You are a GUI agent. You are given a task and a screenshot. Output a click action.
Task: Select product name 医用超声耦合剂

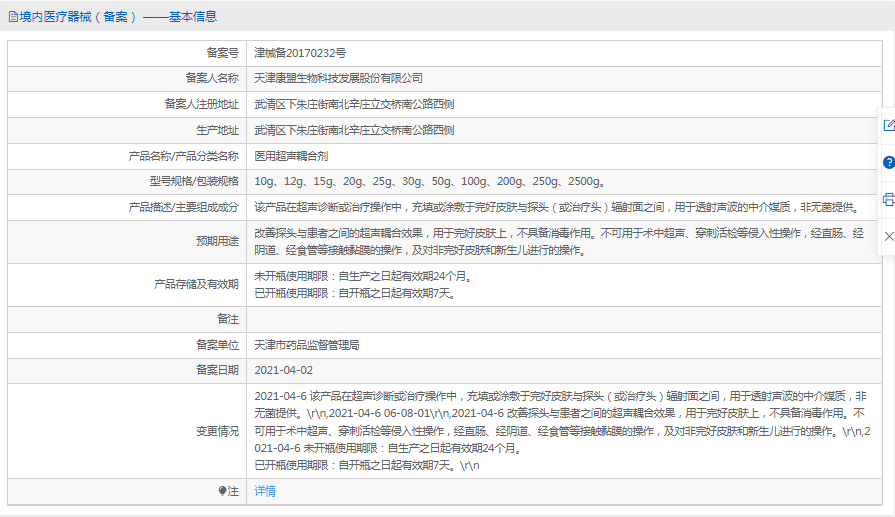coord(291,156)
